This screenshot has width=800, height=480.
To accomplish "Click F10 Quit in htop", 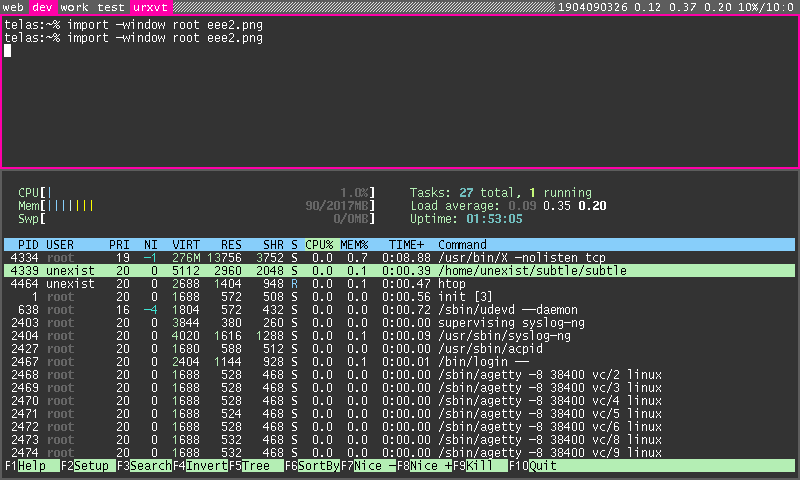I will click(543, 466).
